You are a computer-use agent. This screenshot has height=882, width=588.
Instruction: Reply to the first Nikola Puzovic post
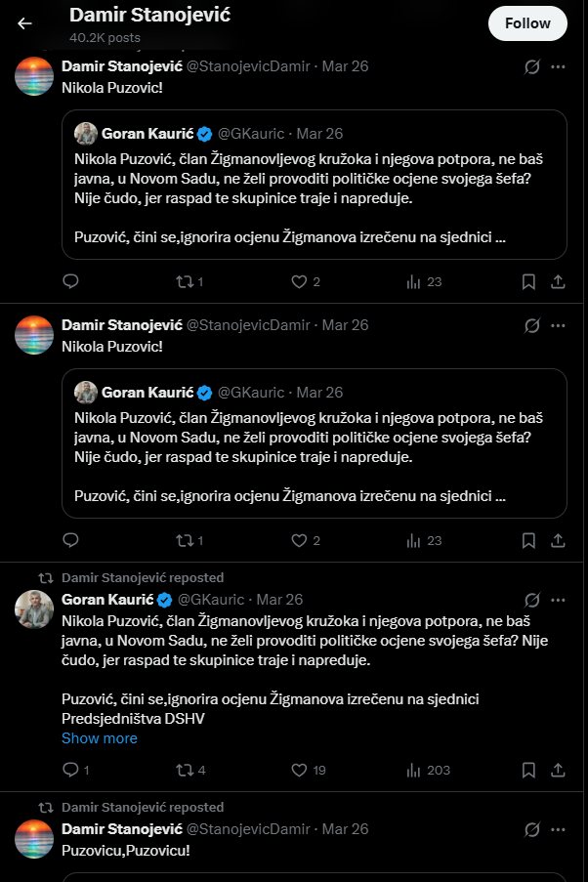[x=70, y=282]
